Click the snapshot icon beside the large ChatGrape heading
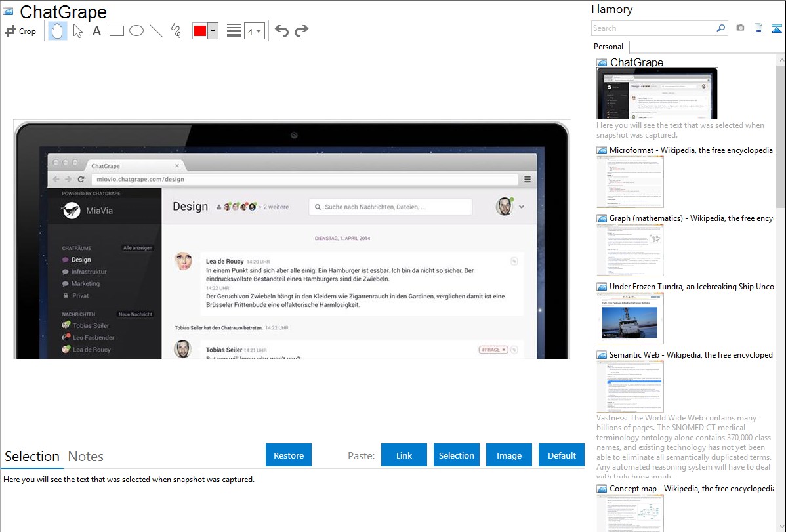This screenshot has width=786, height=532. (8, 11)
